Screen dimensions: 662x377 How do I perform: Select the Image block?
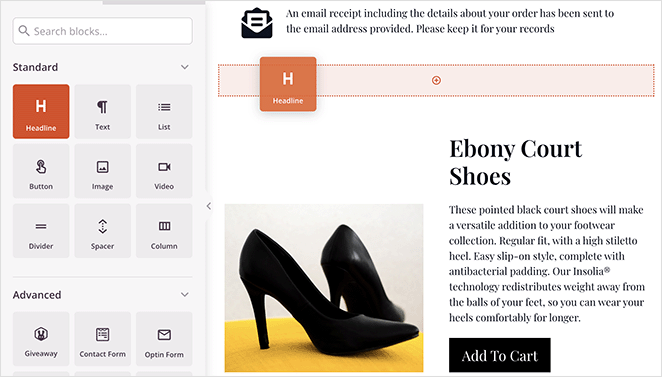(x=103, y=171)
